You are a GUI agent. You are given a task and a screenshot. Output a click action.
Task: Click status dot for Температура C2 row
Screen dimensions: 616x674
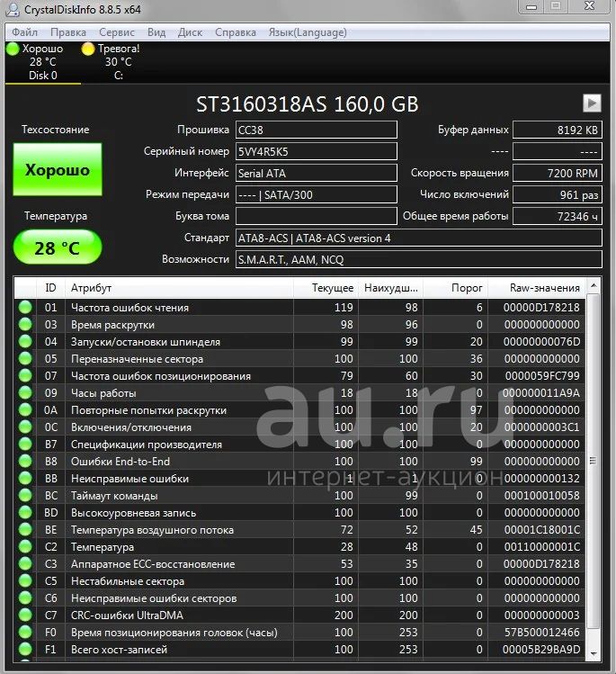(25, 546)
